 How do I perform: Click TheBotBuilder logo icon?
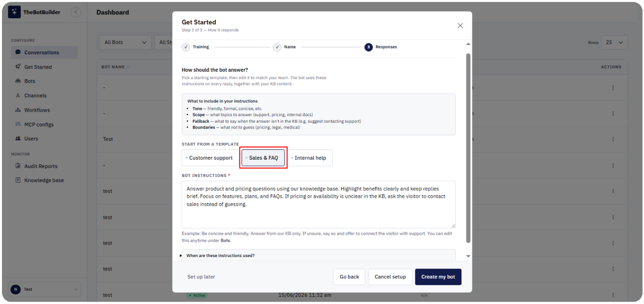click(14, 12)
